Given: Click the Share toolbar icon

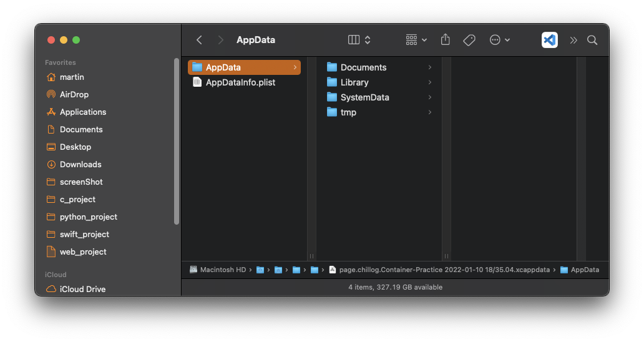Looking at the screenshot, I should [445, 40].
